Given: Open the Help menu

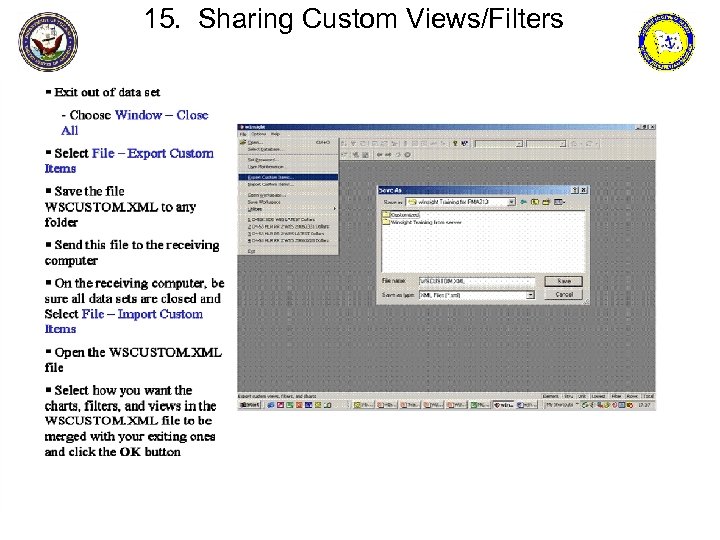Looking at the screenshot, I should 275,134.
